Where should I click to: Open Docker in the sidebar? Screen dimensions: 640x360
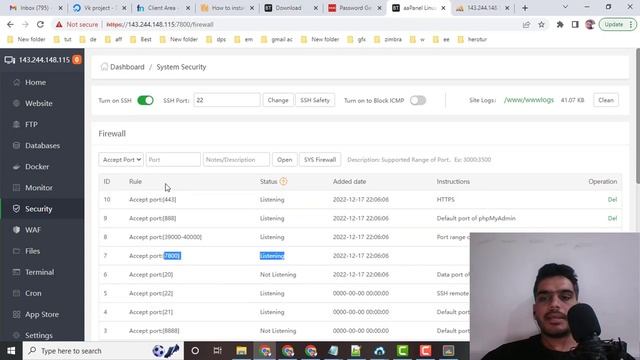37,167
